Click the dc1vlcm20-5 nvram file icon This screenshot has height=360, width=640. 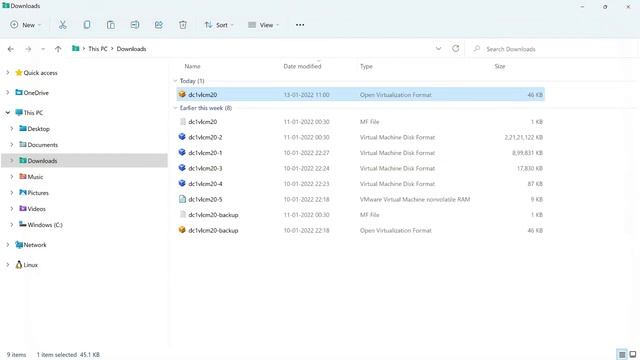point(182,199)
